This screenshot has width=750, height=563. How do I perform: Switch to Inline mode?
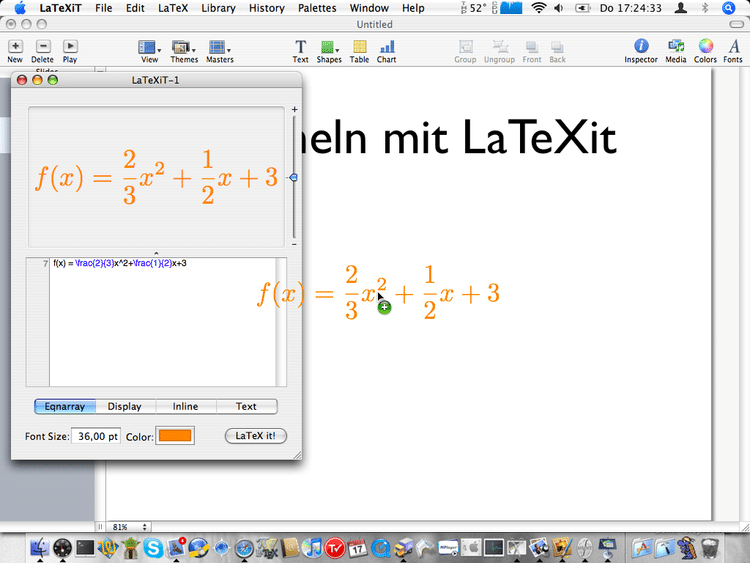185,407
